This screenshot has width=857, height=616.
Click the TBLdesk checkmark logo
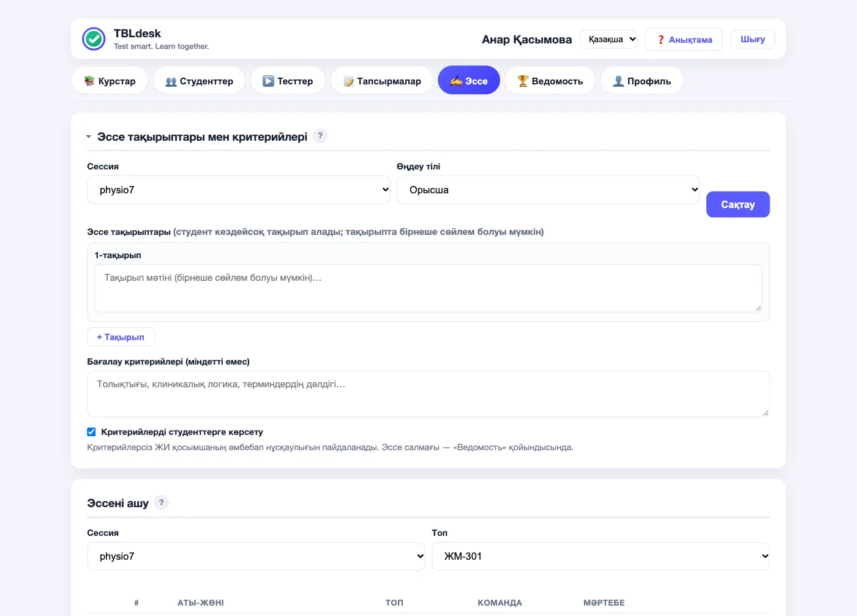[x=94, y=39]
